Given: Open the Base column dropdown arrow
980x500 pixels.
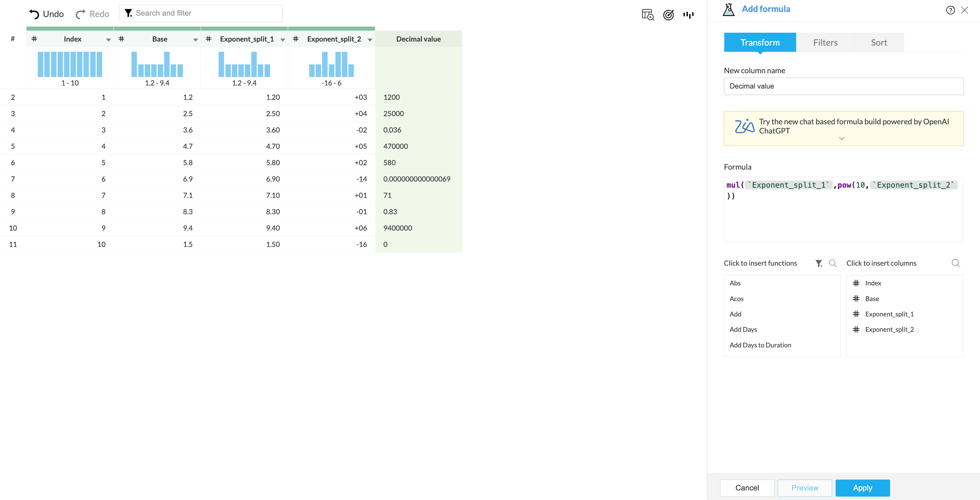Looking at the screenshot, I should pos(195,40).
